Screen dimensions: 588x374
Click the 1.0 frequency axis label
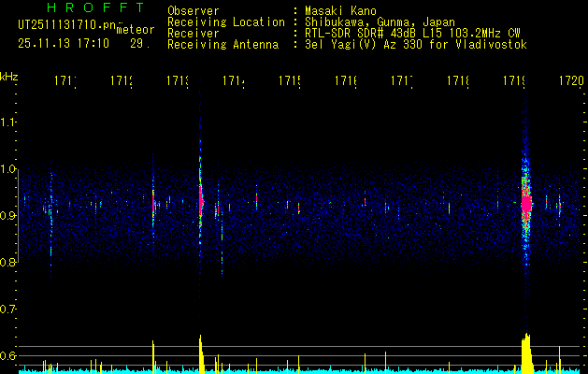click(x=8, y=169)
